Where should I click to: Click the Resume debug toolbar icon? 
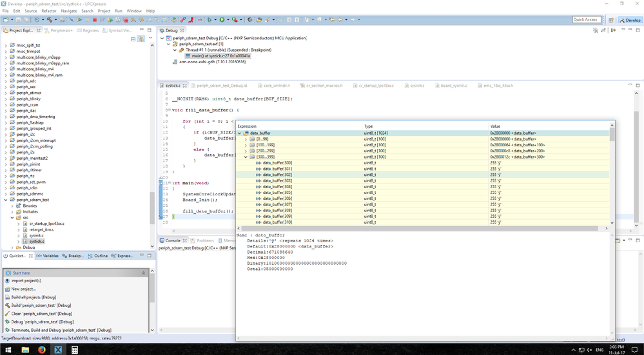(x=80, y=20)
